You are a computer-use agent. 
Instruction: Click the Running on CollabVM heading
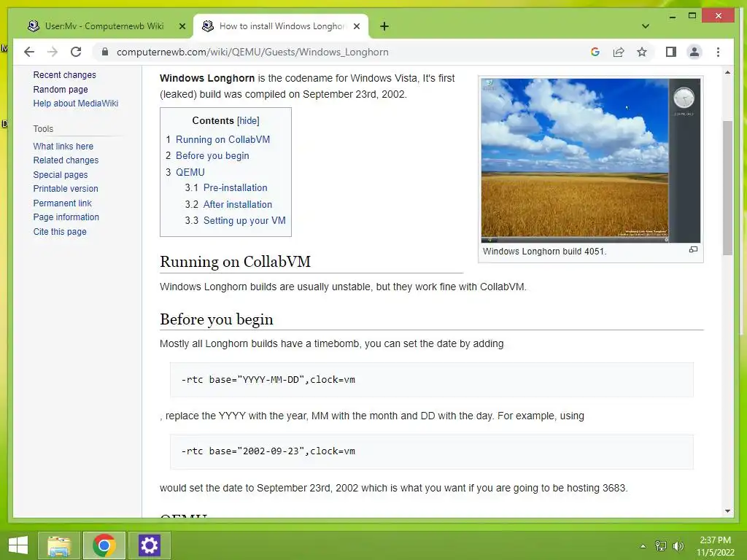(x=235, y=262)
